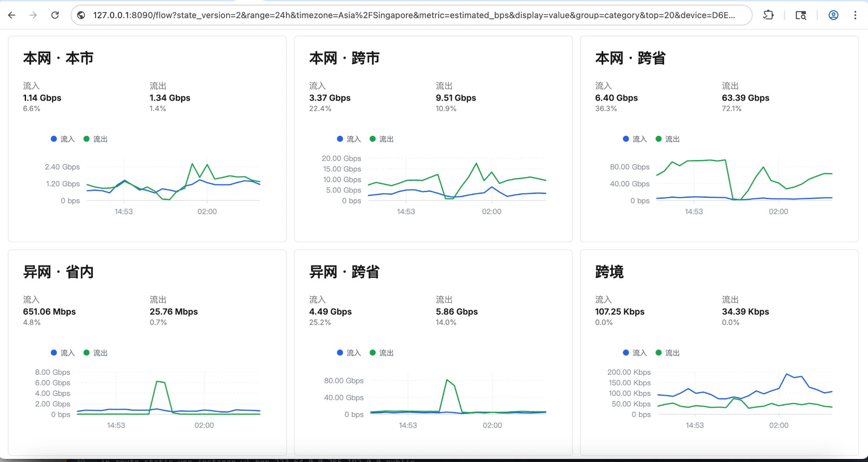
Task: Click the 1.14 Gbps inflow value
Action: [x=42, y=98]
